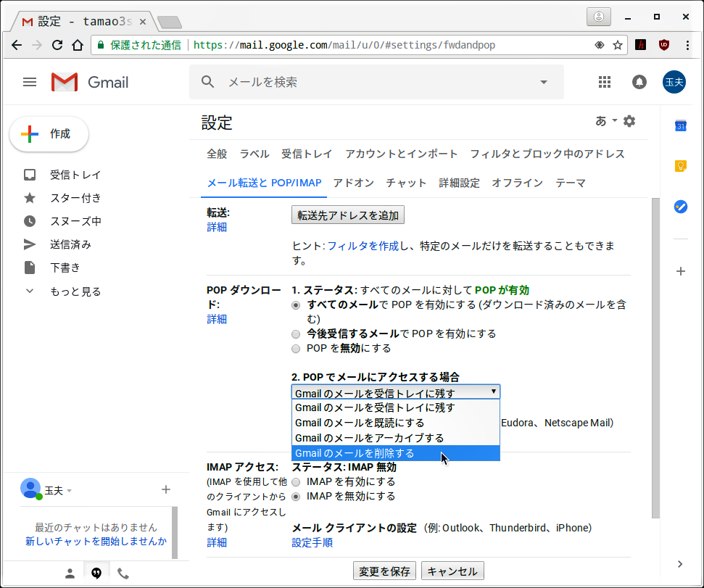Switch to the ラベル tab

pyautogui.click(x=254, y=154)
